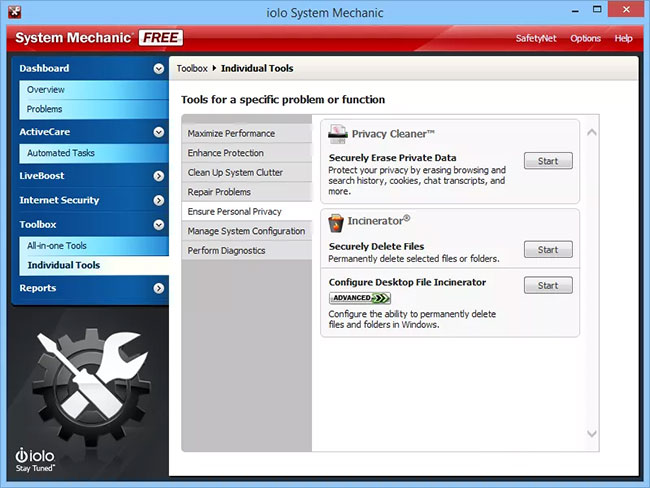Collapse the ActiveCare section chevron
650x488 pixels.
coord(158,132)
